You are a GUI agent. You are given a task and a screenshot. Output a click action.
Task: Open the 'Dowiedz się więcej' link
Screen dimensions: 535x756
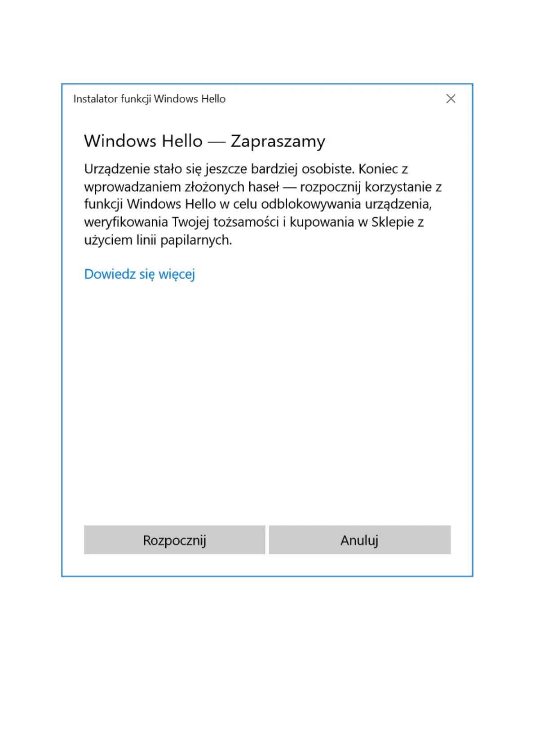click(x=140, y=274)
